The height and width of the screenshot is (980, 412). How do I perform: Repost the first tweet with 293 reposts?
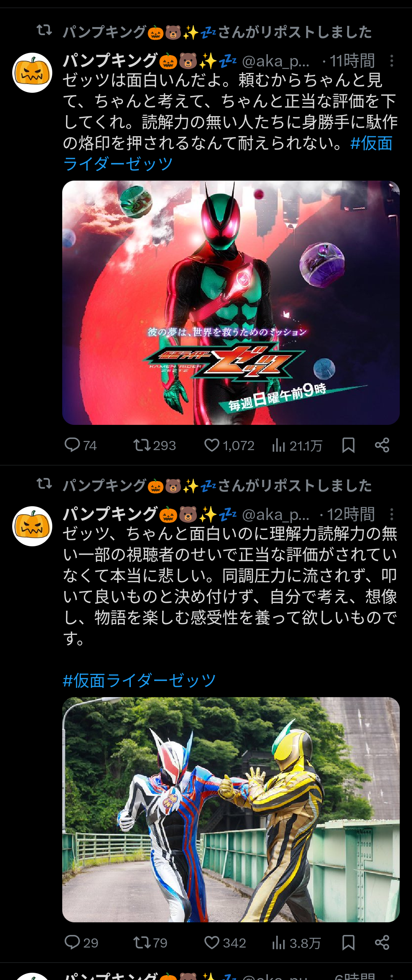pos(154,445)
